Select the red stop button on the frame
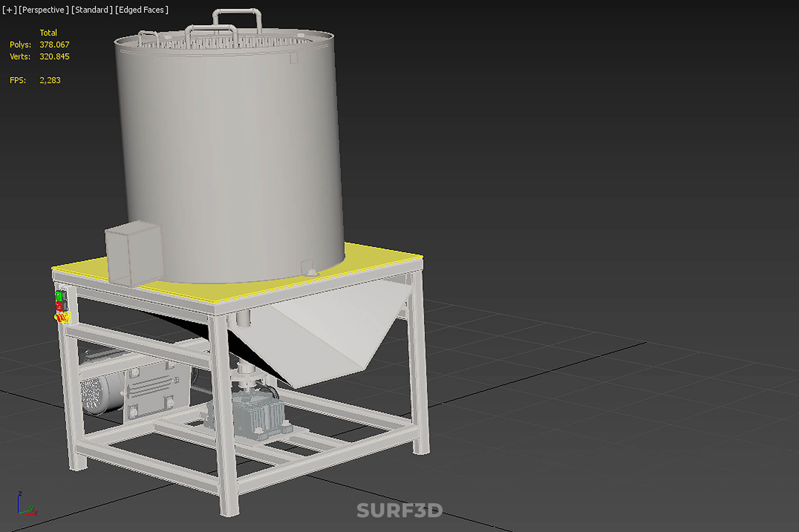Image resolution: width=799 pixels, height=532 pixels. coord(59,307)
